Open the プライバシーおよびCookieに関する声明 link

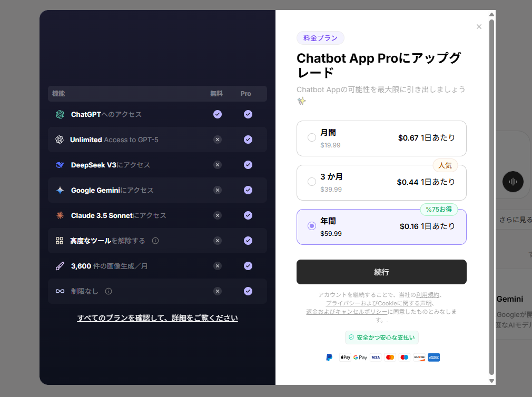click(379, 303)
